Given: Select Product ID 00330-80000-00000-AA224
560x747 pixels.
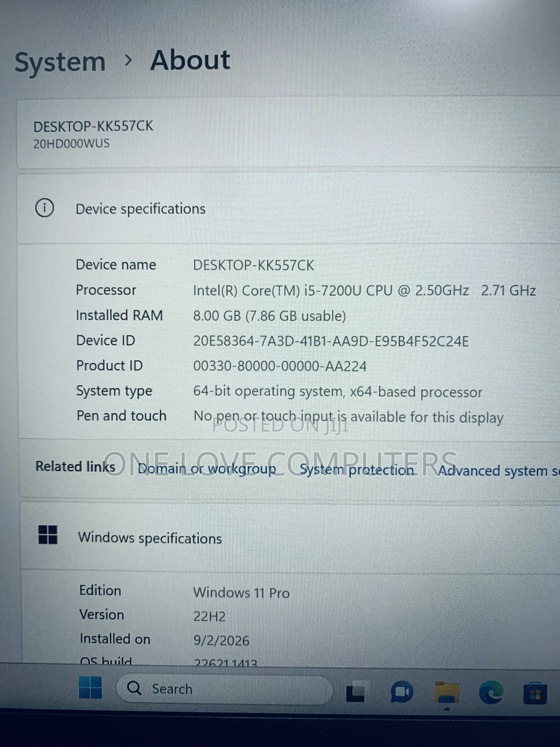Looking at the screenshot, I should pos(280,366).
